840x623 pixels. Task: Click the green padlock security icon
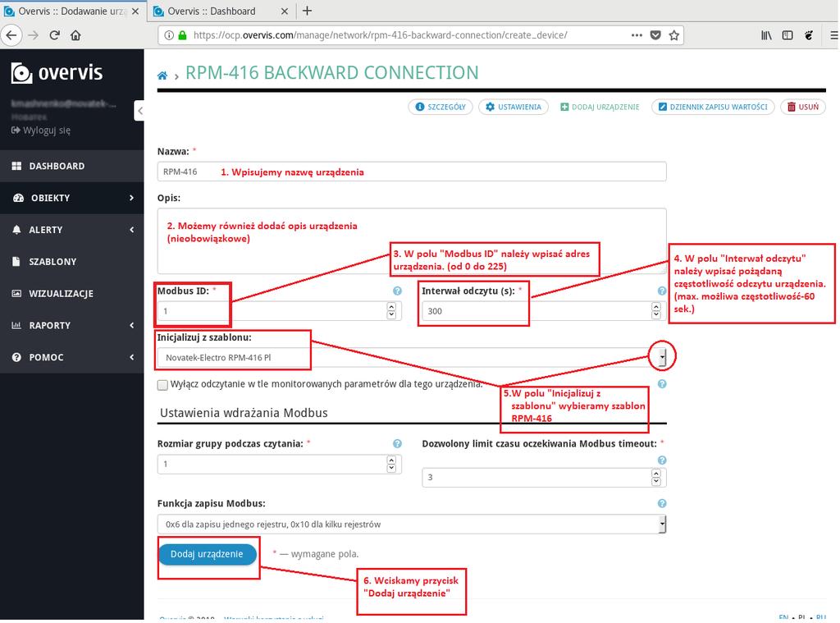182,35
